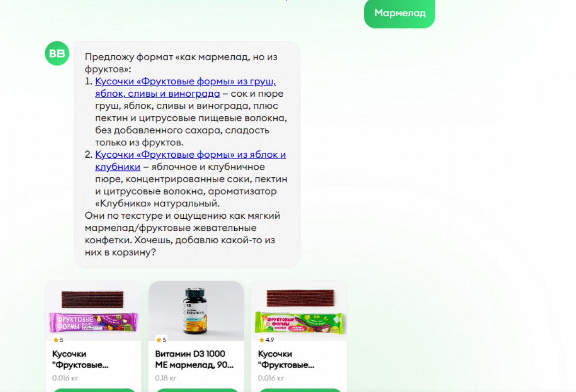Open link Кусочки «Фруктовые формы» из яблок и клубники
This screenshot has height=392, width=576.
click(190, 161)
